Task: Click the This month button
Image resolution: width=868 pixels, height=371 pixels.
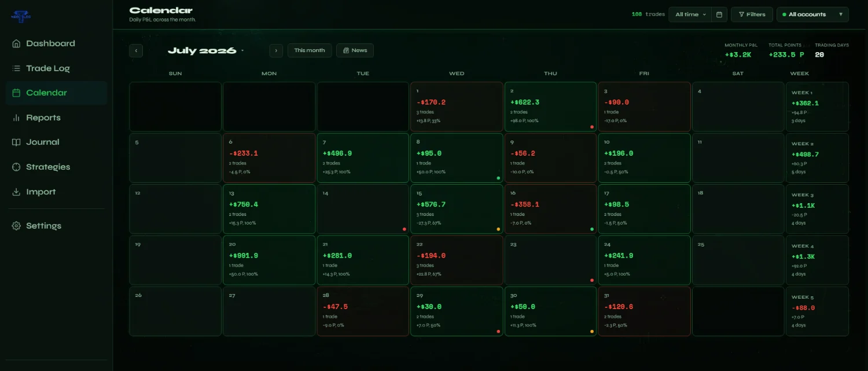Action: tap(310, 50)
